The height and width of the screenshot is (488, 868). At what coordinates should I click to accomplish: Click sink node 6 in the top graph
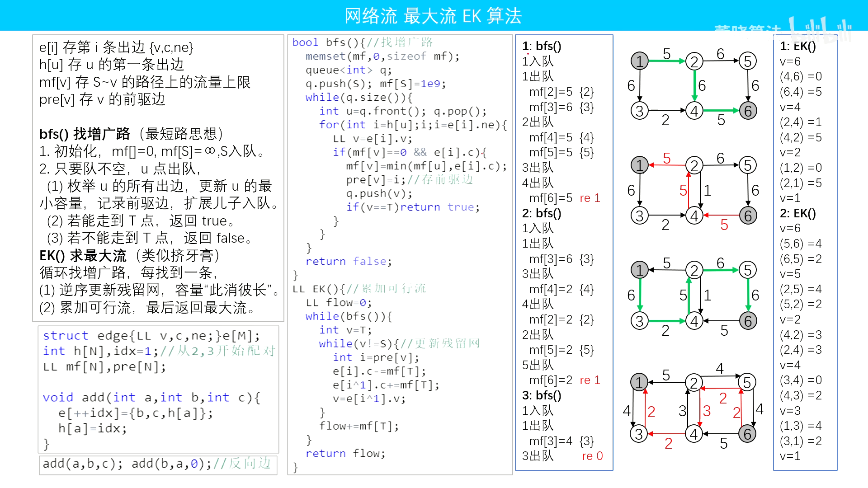coord(748,111)
